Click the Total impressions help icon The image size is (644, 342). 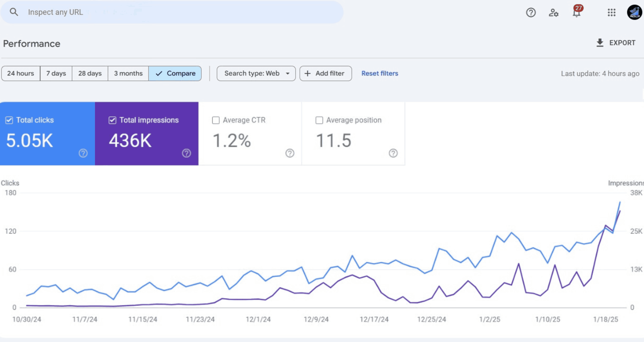186,153
